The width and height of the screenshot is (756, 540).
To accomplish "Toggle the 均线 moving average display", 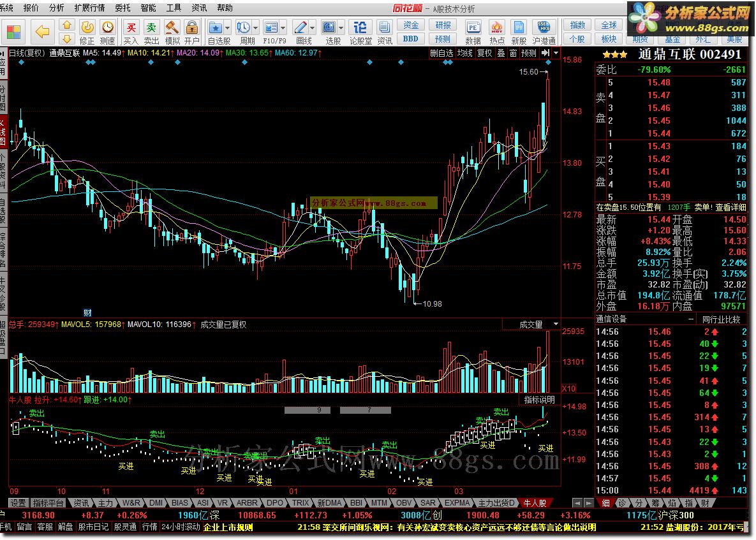I will click(x=465, y=53).
